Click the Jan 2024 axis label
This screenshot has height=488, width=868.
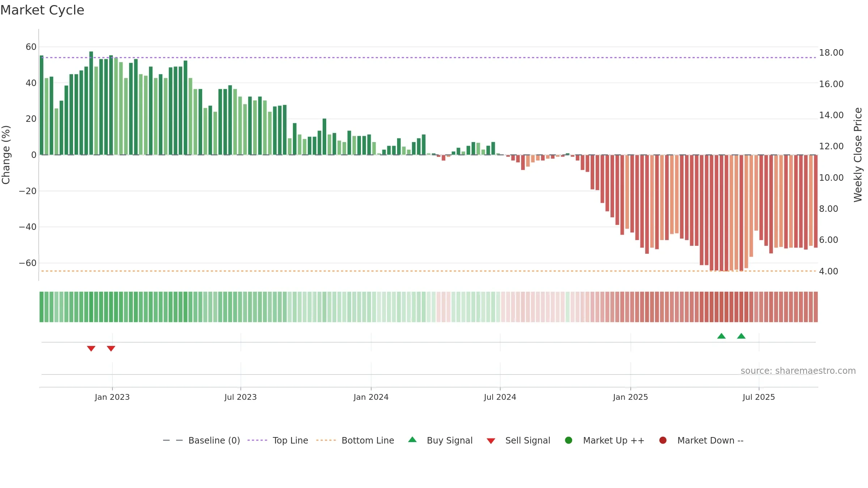click(x=371, y=397)
